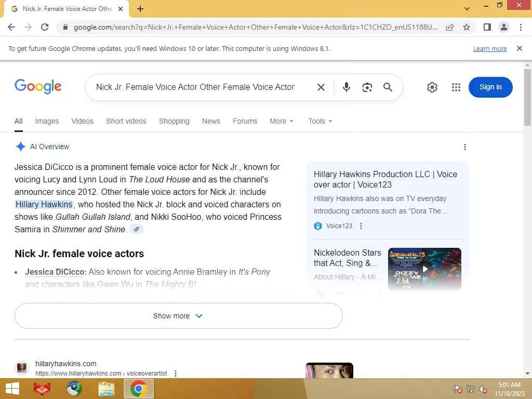Image resolution: width=532 pixels, height=399 pixels.
Task: Click the forward navigation arrow
Action: pos(28,27)
